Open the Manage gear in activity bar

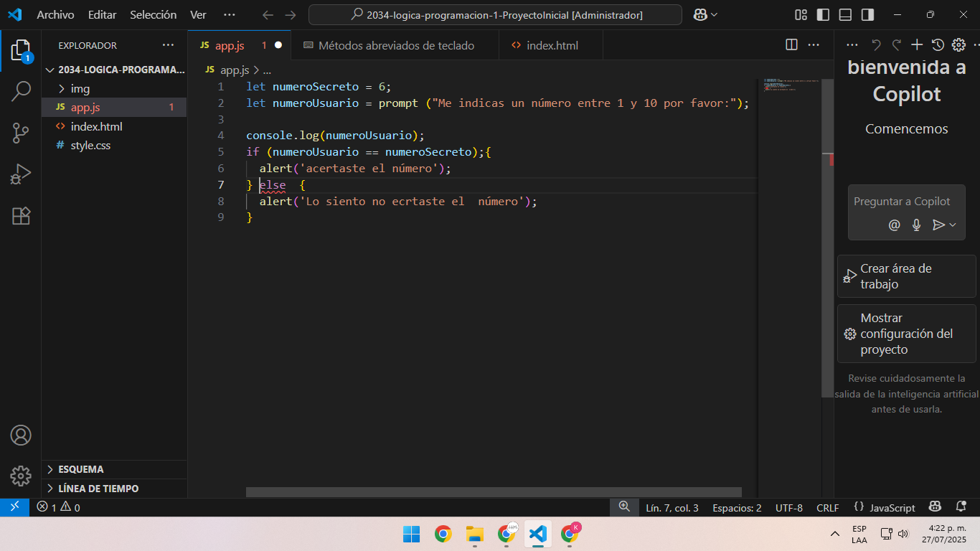21,476
